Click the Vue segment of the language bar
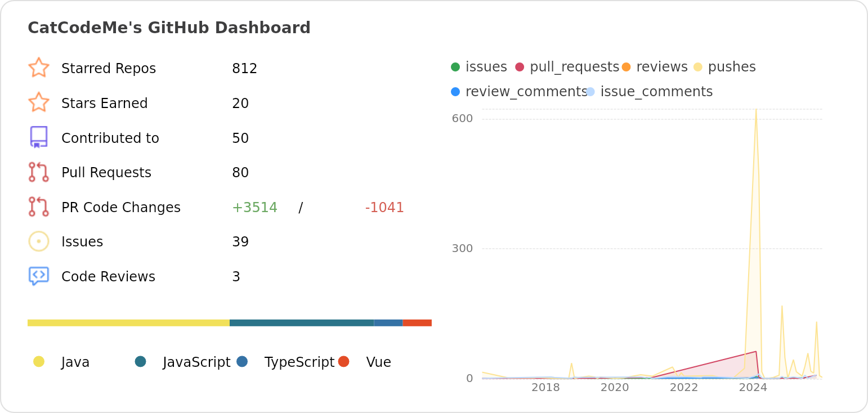 pos(417,322)
